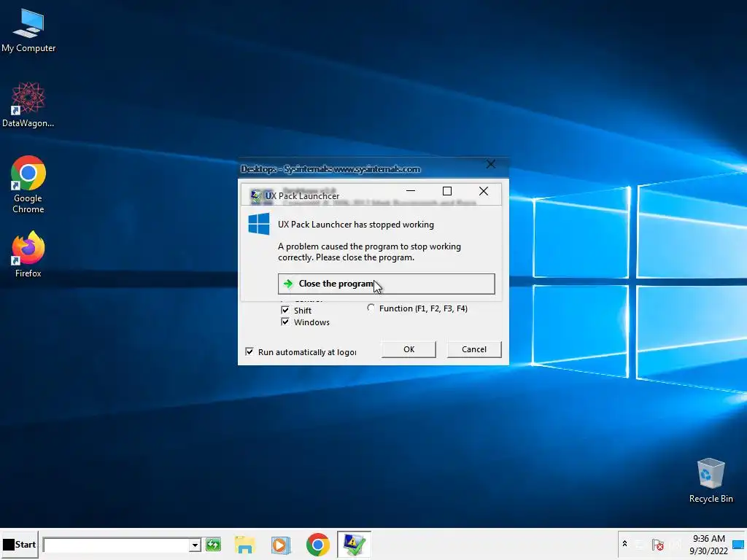Screen dimensions: 747x560
Task: Open the Action Center flag tray icon
Action: 658,544
